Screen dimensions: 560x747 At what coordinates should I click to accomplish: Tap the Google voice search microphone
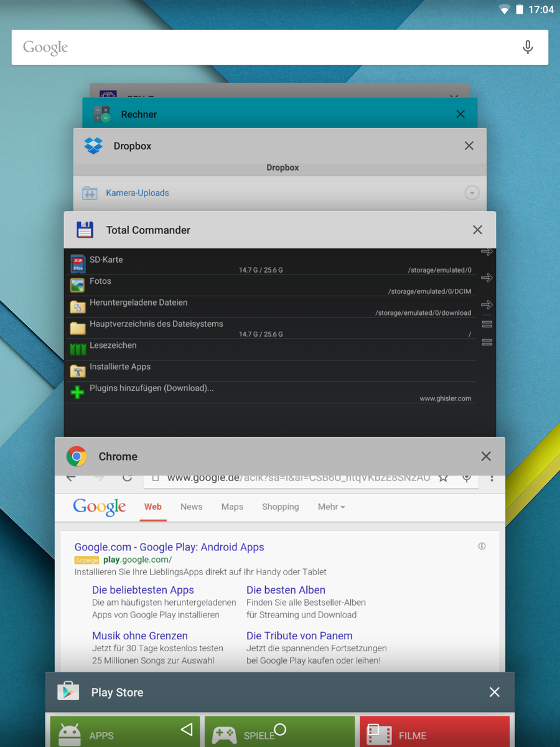click(528, 47)
